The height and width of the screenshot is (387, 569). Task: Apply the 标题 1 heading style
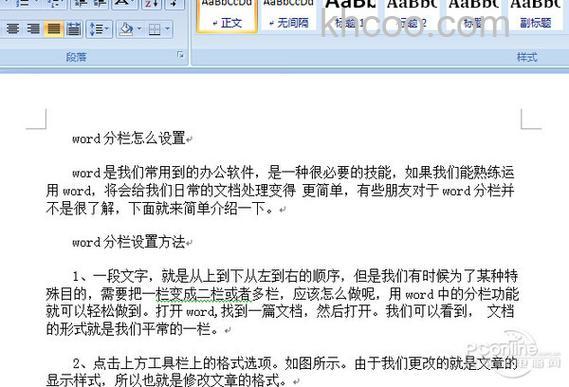350,16
